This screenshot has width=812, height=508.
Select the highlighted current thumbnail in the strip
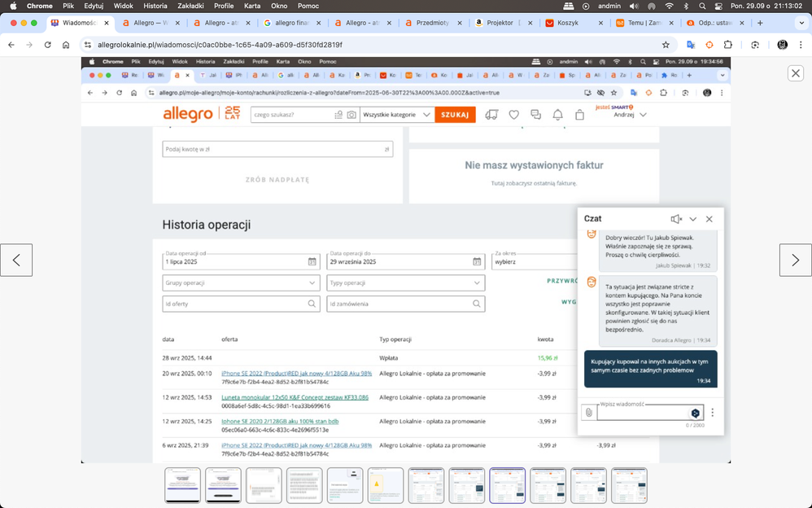(507, 485)
